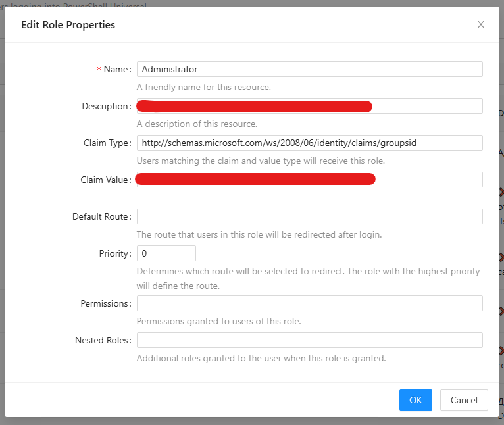Close the Edit Role Properties dialog
Image resolution: width=504 pixels, height=425 pixels.
pyautogui.click(x=481, y=24)
